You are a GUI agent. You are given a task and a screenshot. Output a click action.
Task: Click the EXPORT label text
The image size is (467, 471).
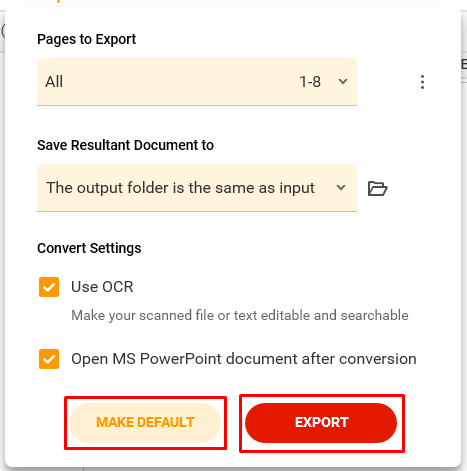(322, 423)
